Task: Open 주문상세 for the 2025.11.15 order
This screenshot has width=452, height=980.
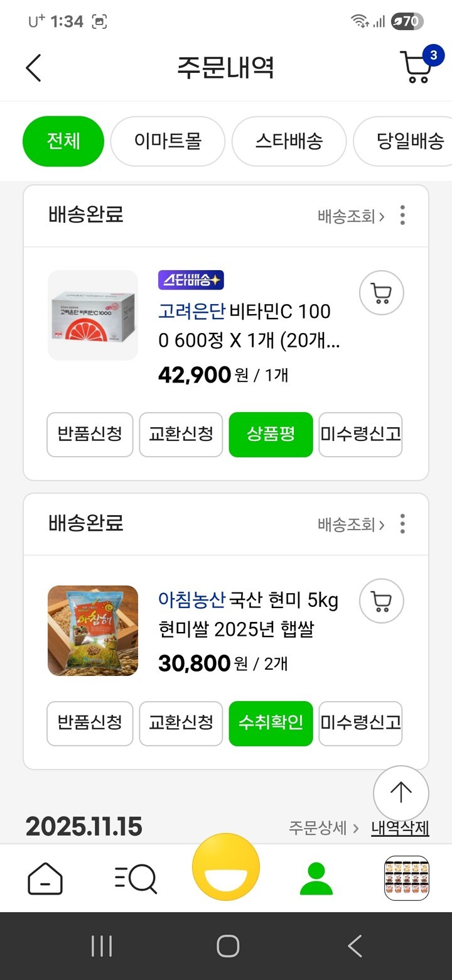Action: [x=323, y=827]
